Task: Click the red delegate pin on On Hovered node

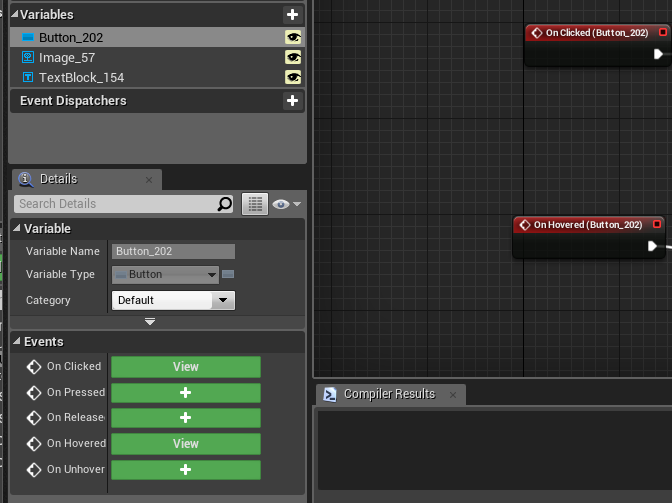Action: (x=657, y=224)
